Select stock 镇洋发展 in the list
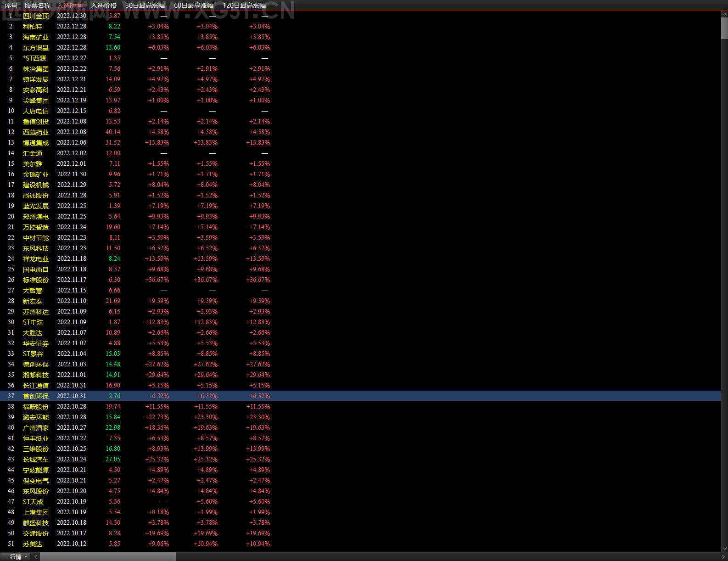Image resolution: width=728 pixels, height=561 pixels. [x=36, y=79]
